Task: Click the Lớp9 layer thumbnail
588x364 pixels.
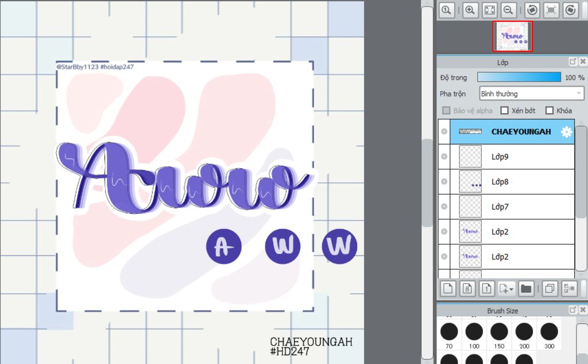Action: pos(470,156)
